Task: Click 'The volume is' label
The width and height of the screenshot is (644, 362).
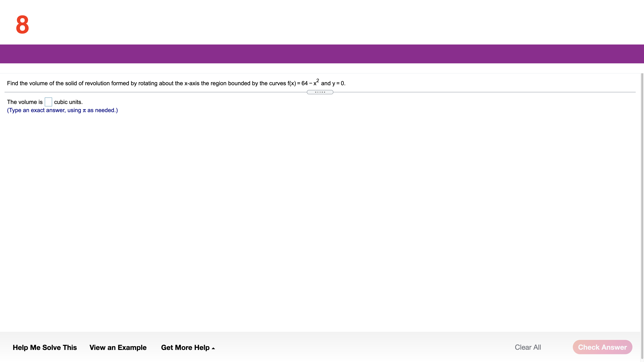Action: point(25,102)
